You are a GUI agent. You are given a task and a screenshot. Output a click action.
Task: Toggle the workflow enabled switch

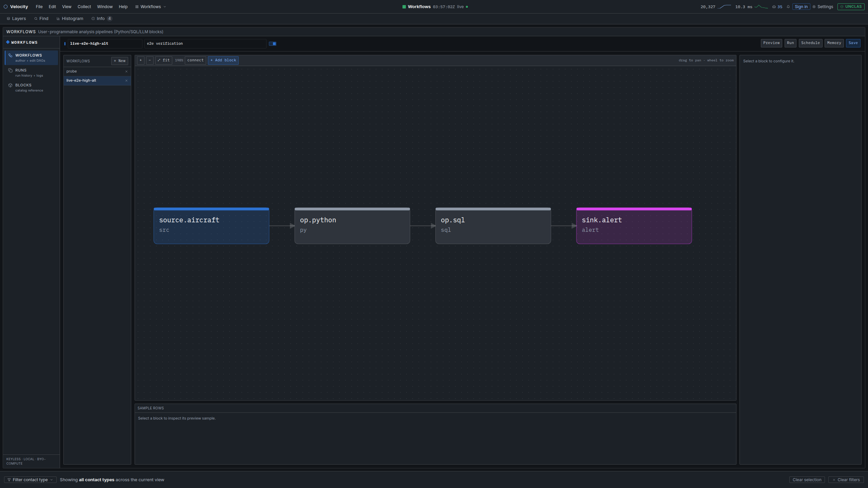coord(273,44)
